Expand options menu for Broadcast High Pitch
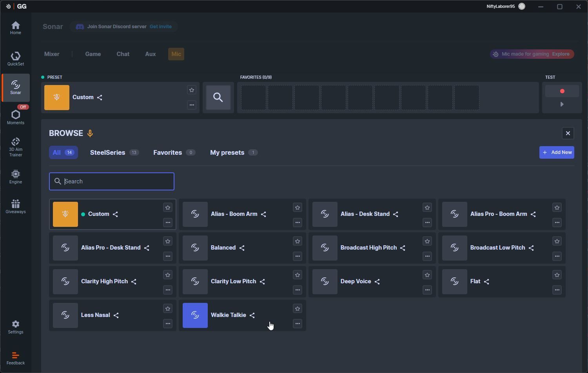The height and width of the screenshot is (373, 588). click(427, 256)
